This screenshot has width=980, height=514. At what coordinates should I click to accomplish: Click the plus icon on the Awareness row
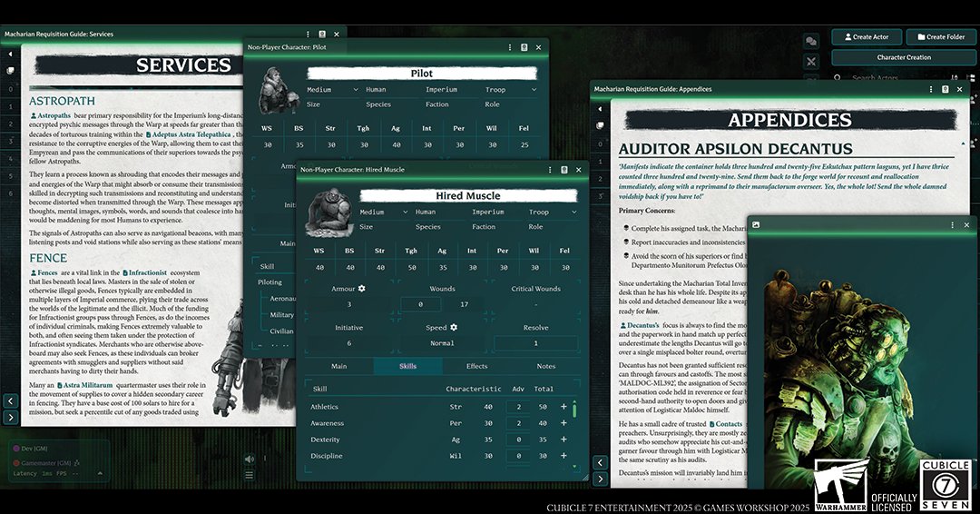(x=563, y=422)
